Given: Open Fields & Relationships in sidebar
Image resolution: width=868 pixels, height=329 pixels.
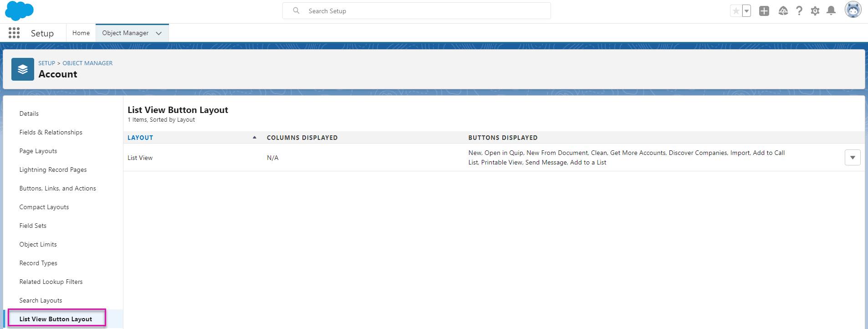Looking at the screenshot, I should [51, 132].
